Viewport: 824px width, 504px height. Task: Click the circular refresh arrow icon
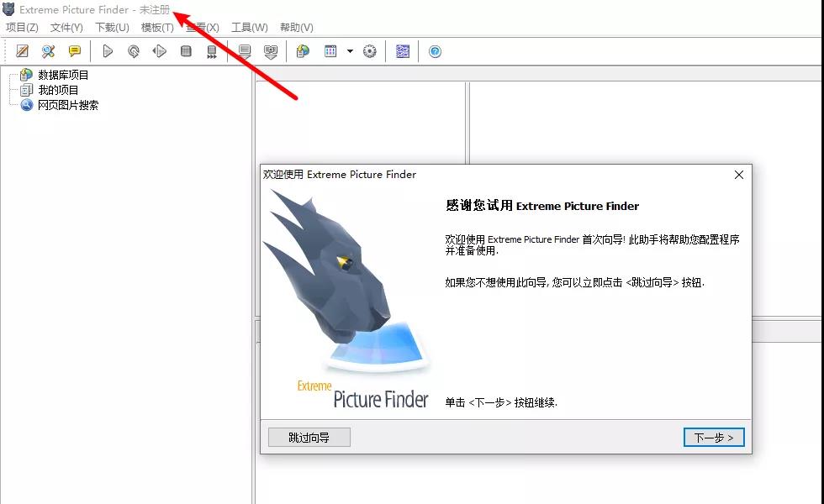[134, 51]
